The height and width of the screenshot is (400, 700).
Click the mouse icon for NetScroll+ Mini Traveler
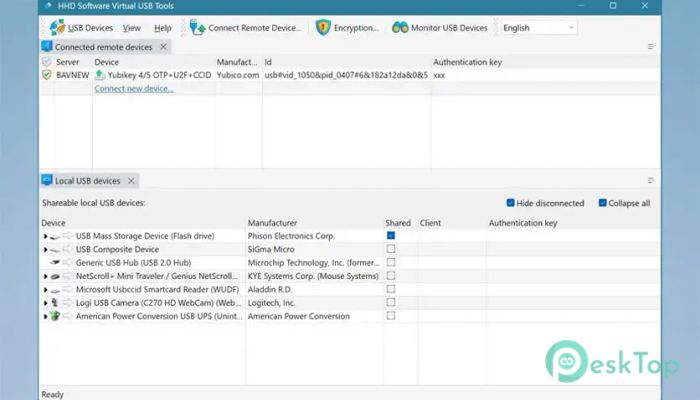55,276
